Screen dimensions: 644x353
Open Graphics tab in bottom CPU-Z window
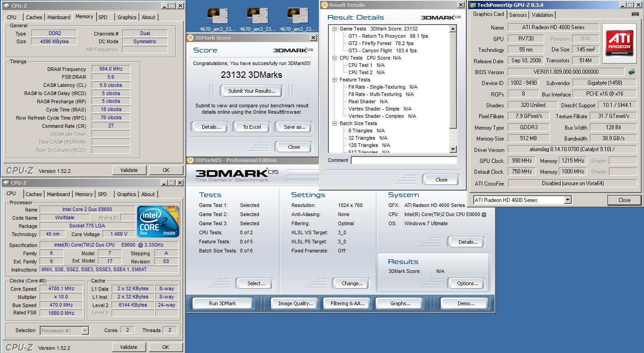coord(127,194)
